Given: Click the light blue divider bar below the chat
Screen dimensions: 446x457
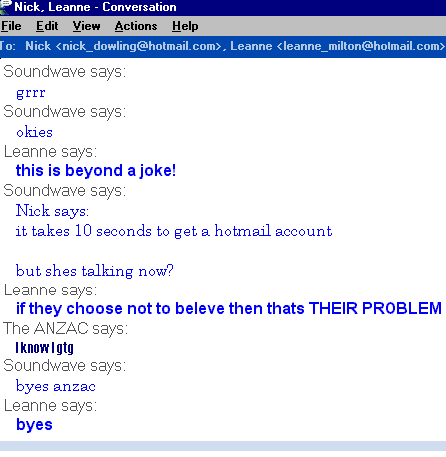Looking at the screenshot, I should 223,446.
